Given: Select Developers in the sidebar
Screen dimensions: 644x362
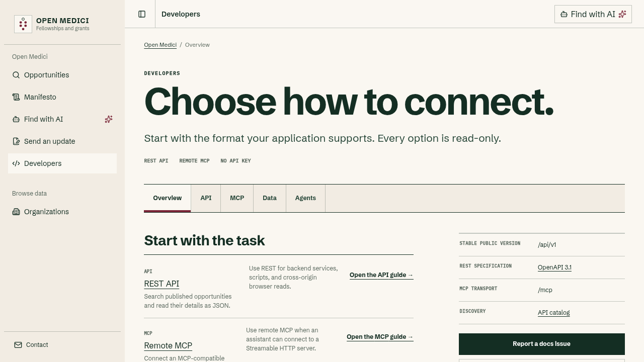Looking at the screenshot, I should [x=62, y=163].
